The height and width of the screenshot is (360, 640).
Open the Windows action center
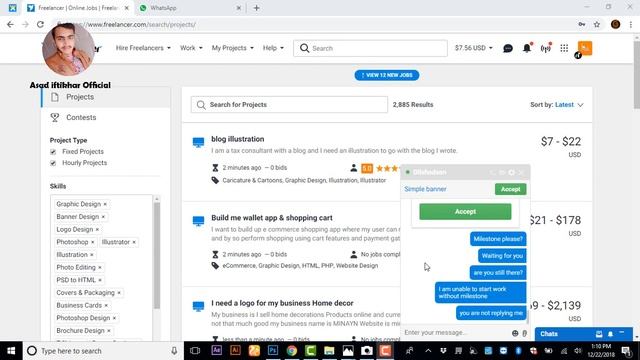(627, 351)
